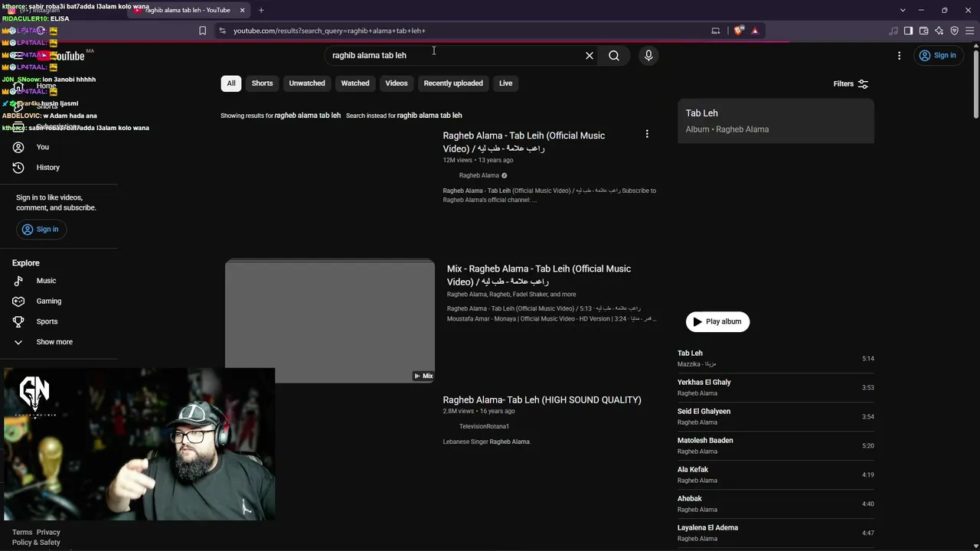
Task: Play album track Ahebak
Action: click(776, 504)
